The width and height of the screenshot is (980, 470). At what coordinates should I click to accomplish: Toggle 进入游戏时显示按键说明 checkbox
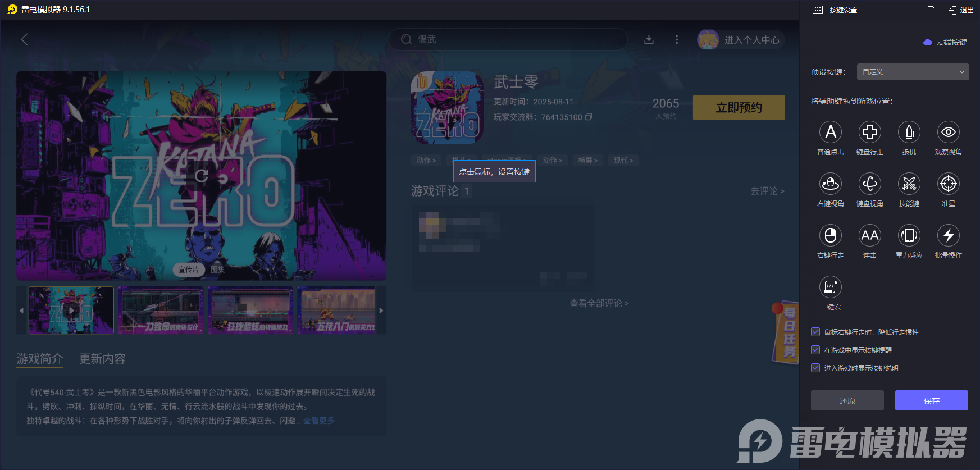pyautogui.click(x=815, y=368)
